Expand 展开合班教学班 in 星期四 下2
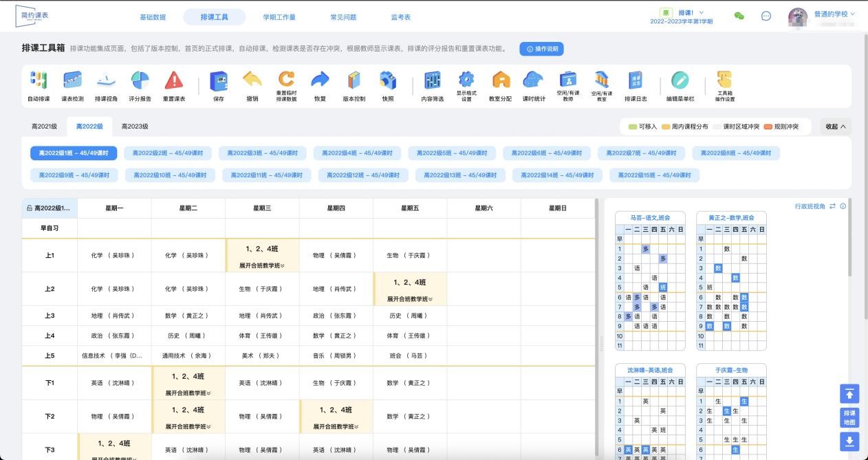The image size is (868, 460). [336, 427]
